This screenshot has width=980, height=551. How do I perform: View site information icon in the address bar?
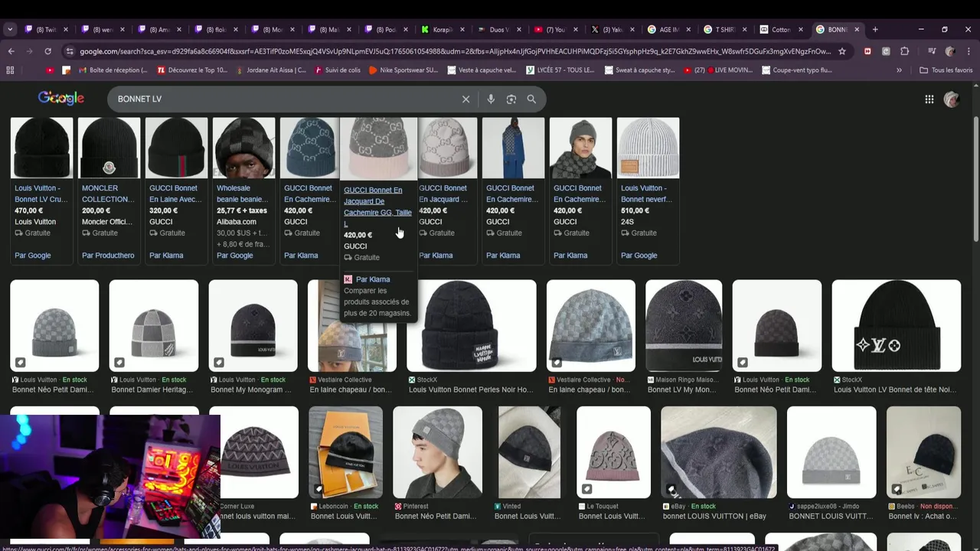click(70, 51)
